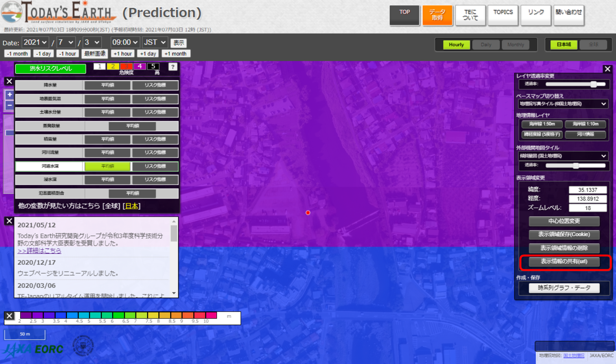Open the TEについて navigation tab
Image resolution: width=616 pixels, height=364 pixels.
pyautogui.click(x=470, y=15)
